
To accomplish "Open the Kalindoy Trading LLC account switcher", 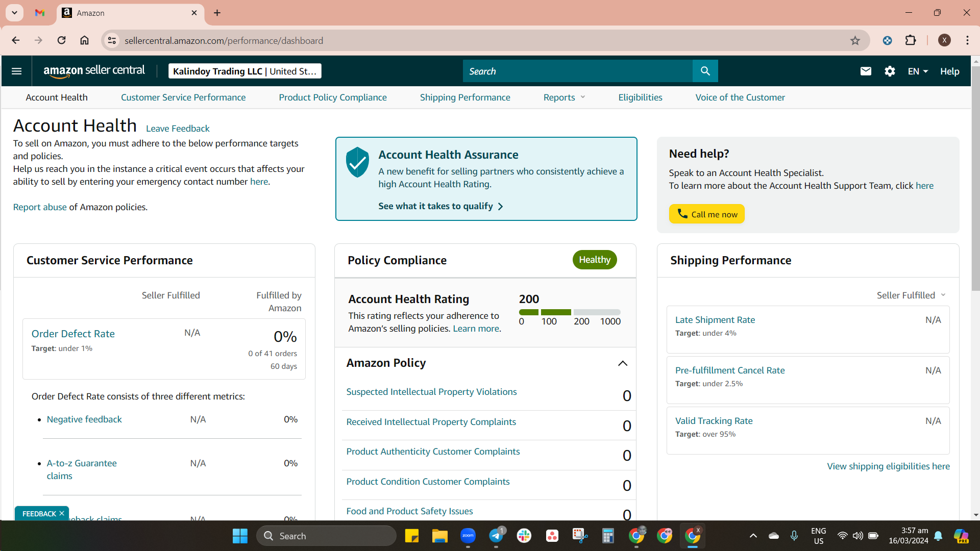I will [x=244, y=71].
